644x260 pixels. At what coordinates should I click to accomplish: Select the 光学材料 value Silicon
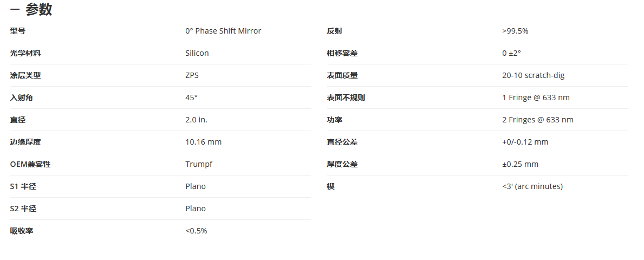pyautogui.click(x=197, y=53)
